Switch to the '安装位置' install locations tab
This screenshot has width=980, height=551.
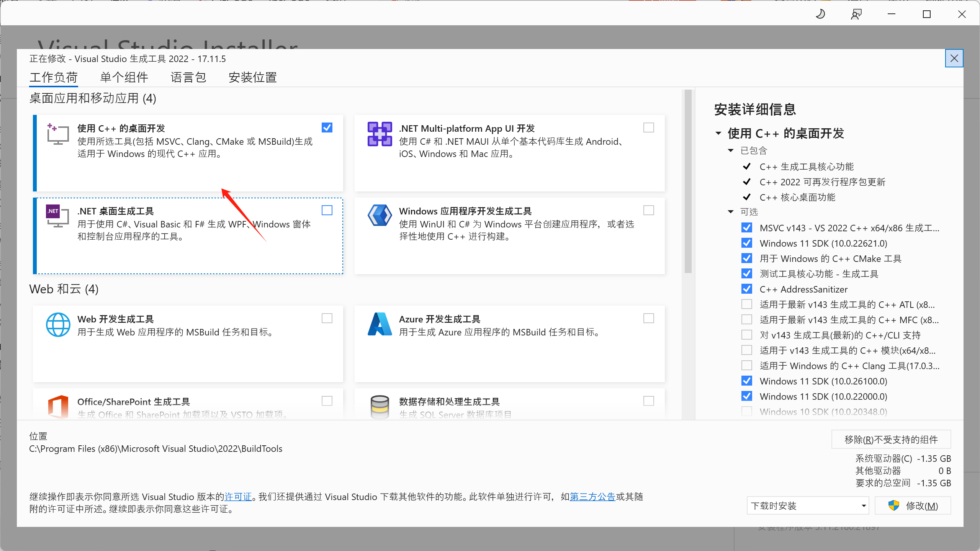coord(253,77)
